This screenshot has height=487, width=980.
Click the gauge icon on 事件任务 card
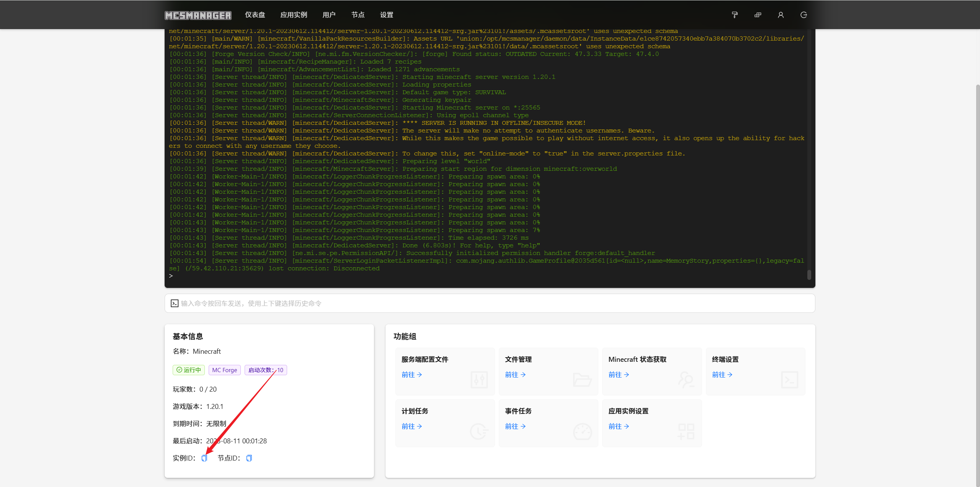582,431
